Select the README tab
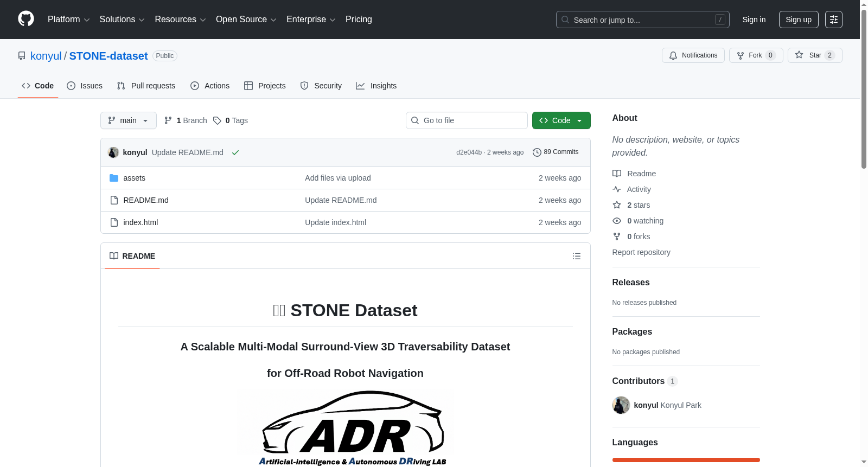868x467 pixels. click(x=132, y=256)
